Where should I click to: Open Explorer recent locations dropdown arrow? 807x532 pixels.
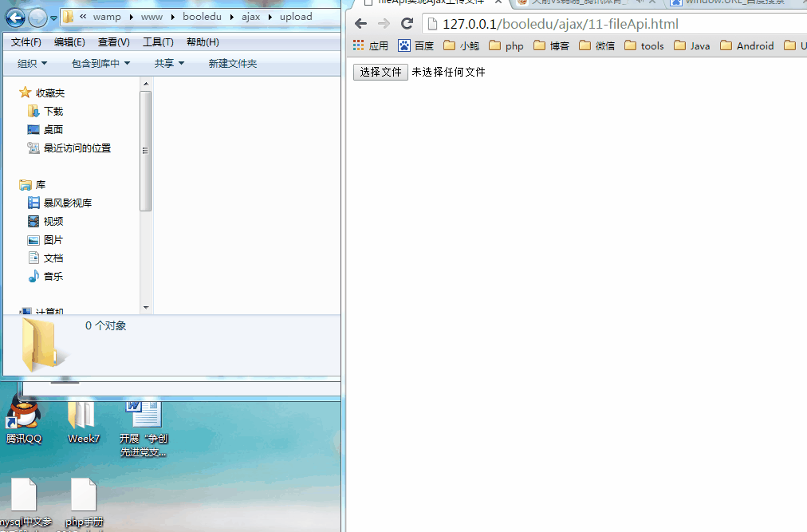pyautogui.click(x=53, y=18)
